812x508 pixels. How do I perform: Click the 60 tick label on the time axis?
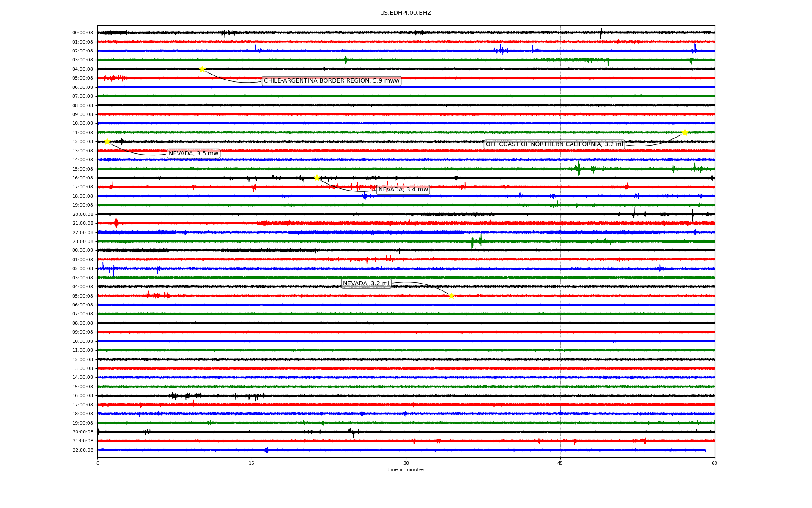714,463
